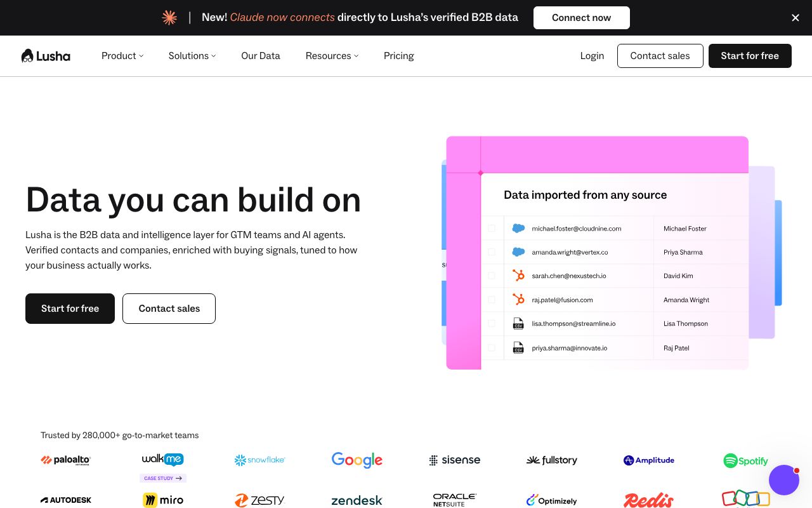Click the Connect now banner button
This screenshot has height=508, width=812.
pyautogui.click(x=582, y=18)
